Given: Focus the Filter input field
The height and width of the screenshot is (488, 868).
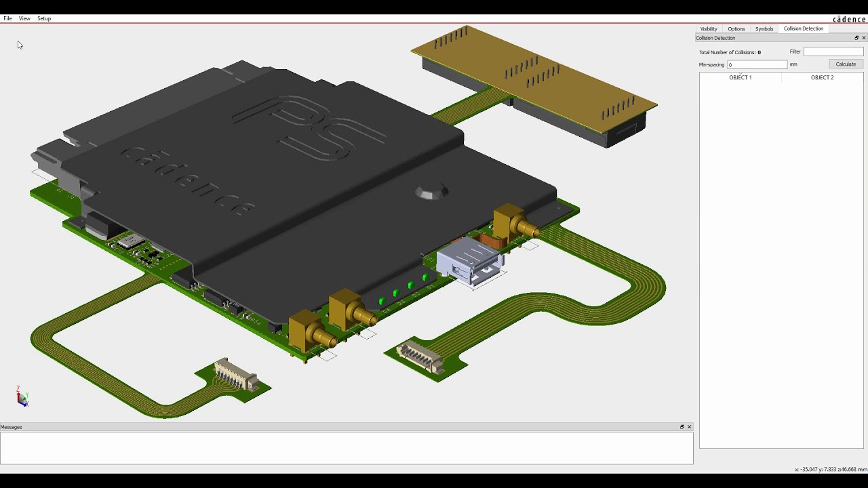Looking at the screenshot, I should 833,52.
